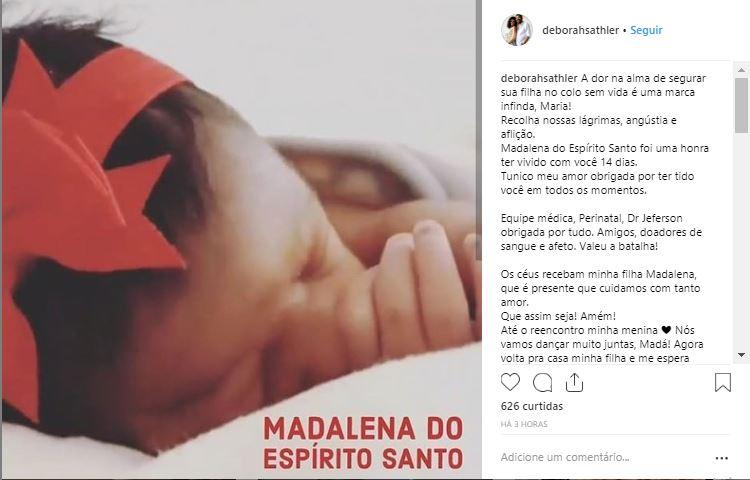The image size is (750, 480).
Task: Save the post with the bookmark icon
Action: pos(723,382)
